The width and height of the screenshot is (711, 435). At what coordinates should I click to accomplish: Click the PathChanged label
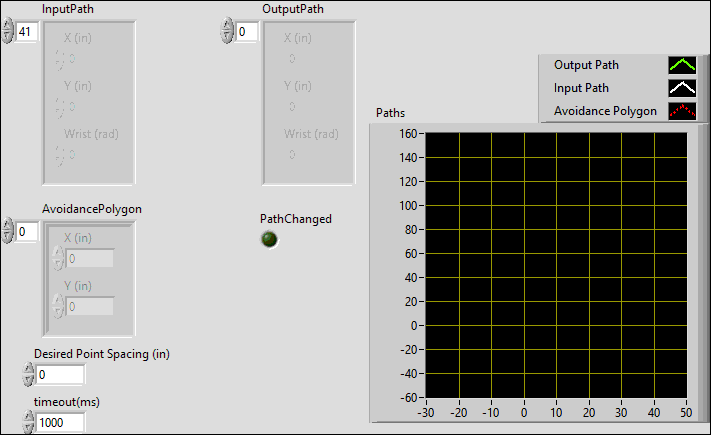[x=296, y=219]
